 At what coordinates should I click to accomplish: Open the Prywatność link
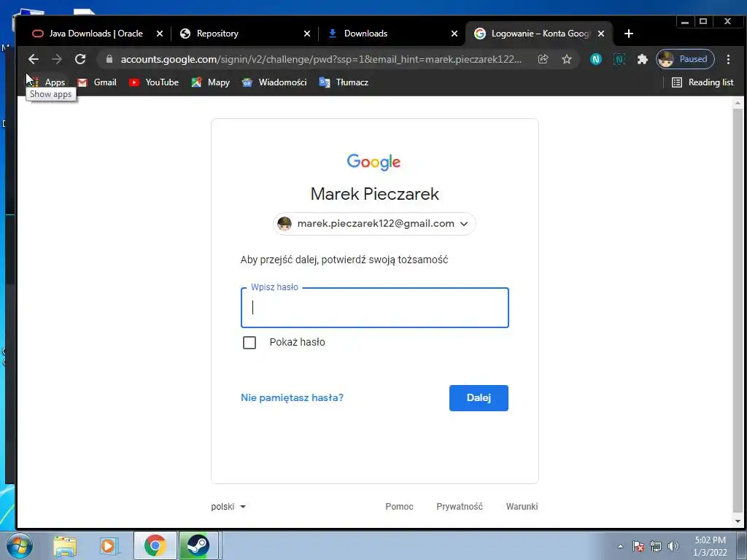tap(460, 507)
